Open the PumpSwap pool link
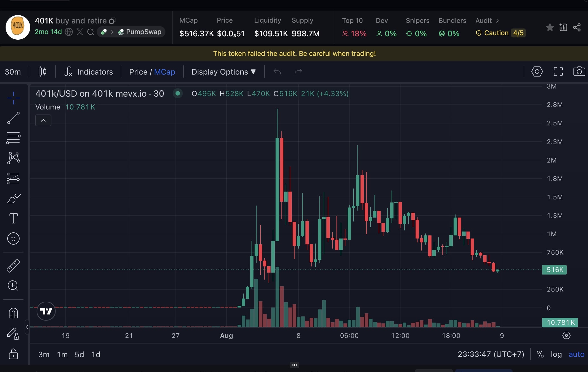Viewport: 588px width, 372px height. point(140,32)
